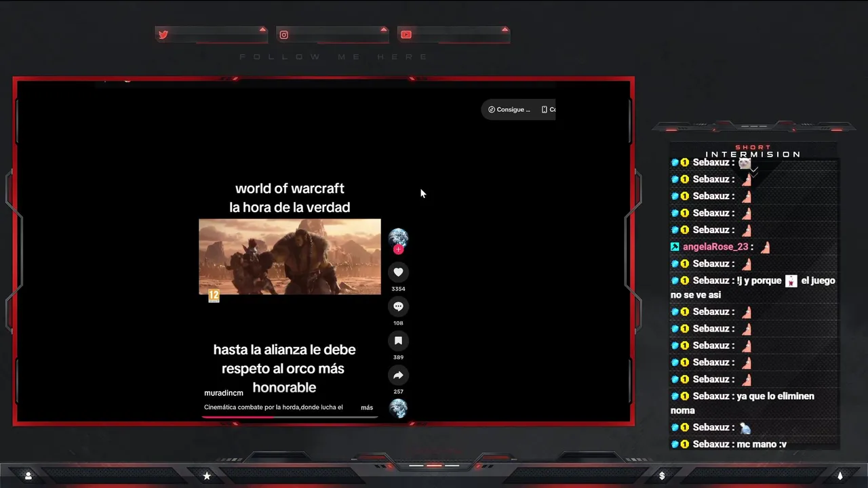Click the 257 shares count
The width and height of the screenshot is (868, 488).
[x=398, y=391]
